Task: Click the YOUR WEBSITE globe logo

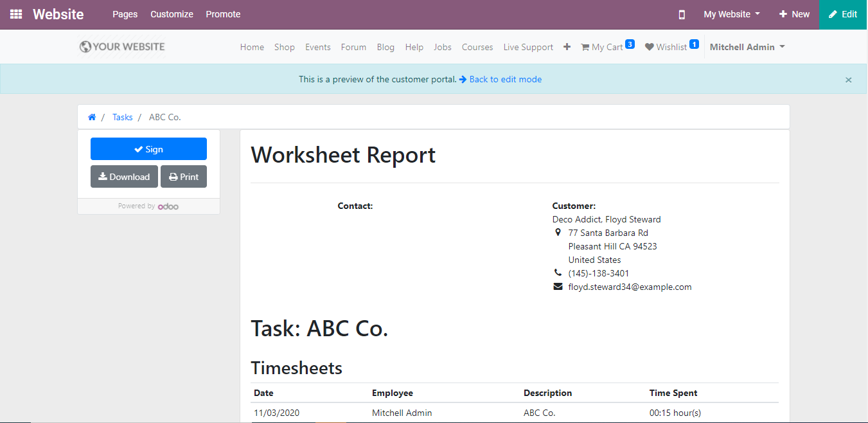Action: (122, 47)
